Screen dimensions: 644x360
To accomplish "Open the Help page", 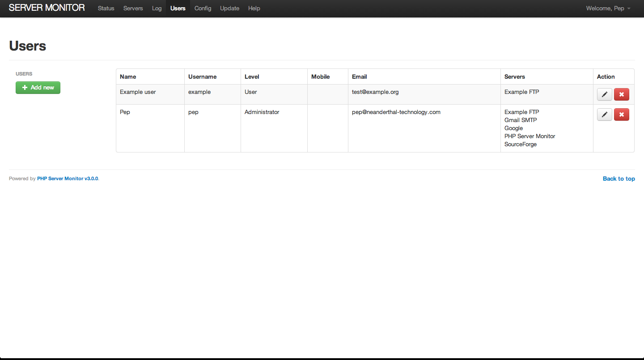I will (254, 8).
